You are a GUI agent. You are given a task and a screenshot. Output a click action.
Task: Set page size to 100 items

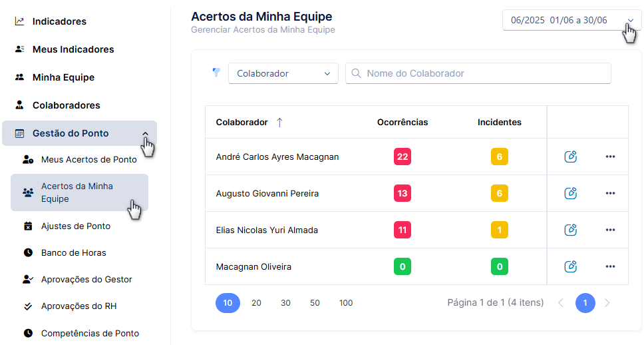(346, 303)
